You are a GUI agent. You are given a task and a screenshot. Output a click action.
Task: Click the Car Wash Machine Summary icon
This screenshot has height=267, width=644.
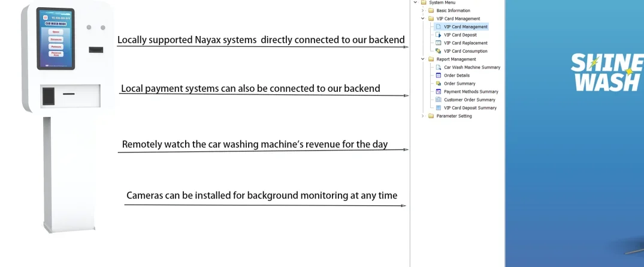pyautogui.click(x=439, y=68)
